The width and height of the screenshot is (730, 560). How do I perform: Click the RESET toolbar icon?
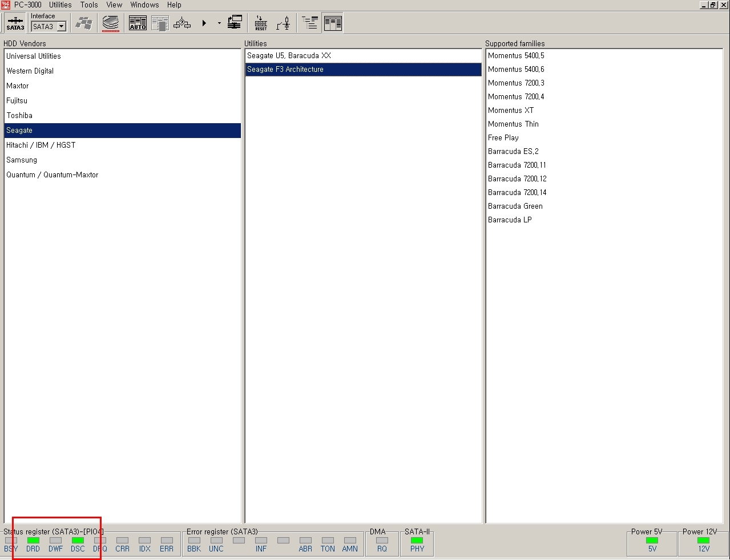261,23
